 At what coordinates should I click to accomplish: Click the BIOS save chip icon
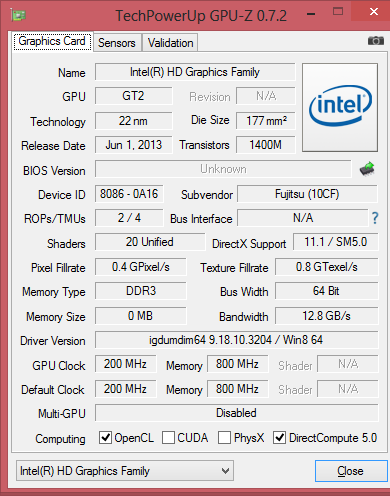[367, 169]
